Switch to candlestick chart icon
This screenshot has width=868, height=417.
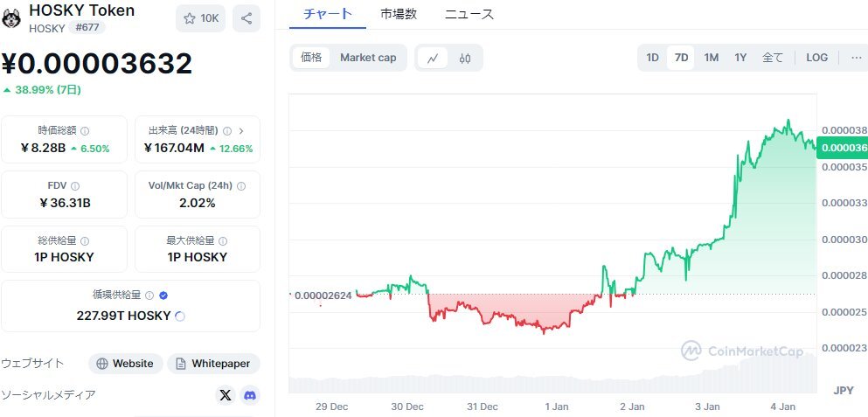click(465, 58)
